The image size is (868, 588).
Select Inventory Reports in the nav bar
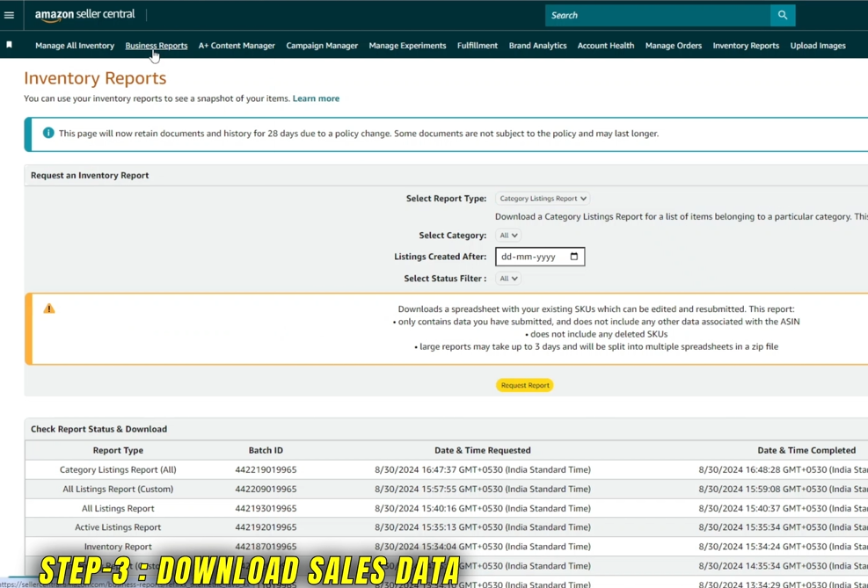[x=746, y=46]
